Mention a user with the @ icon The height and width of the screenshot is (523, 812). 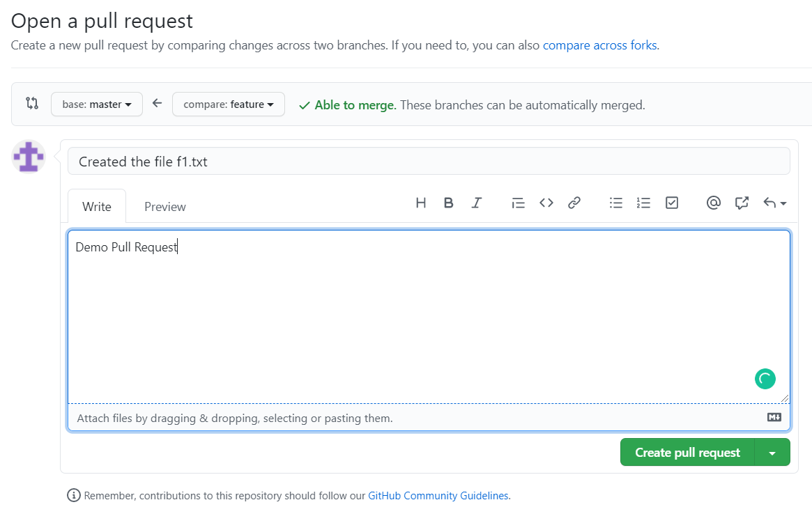pos(713,203)
